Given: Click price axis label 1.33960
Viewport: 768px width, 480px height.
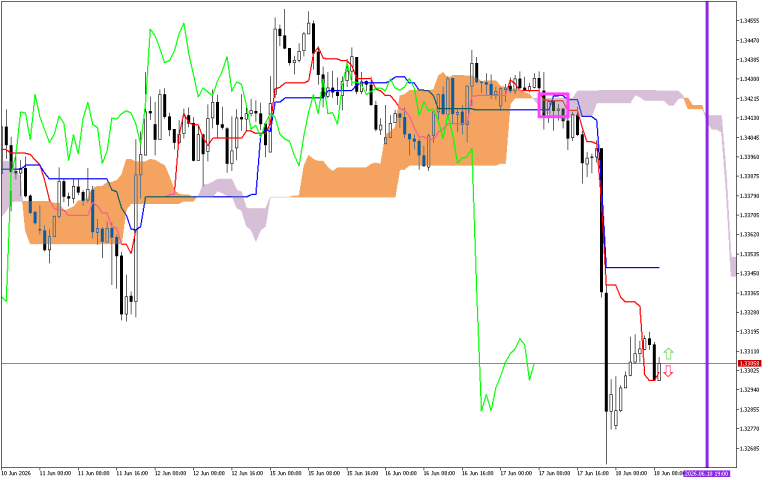Looking at the screenshot, I should [x=750, y=157].
